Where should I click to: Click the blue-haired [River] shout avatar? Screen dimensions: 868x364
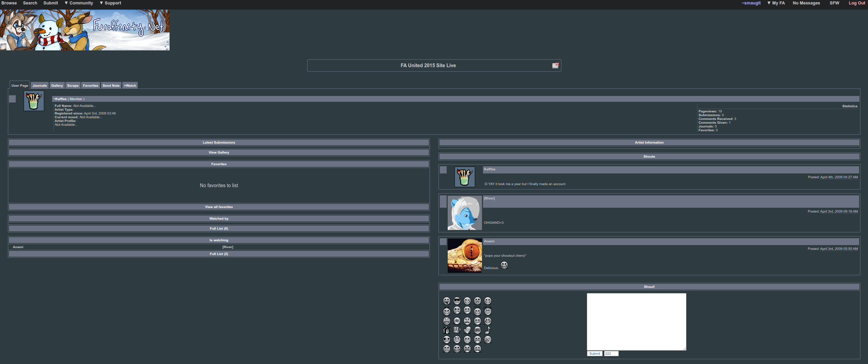point(465,213)
